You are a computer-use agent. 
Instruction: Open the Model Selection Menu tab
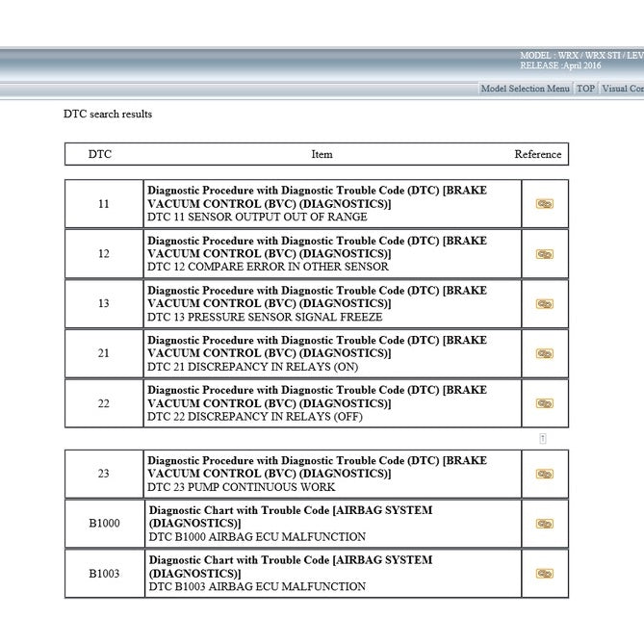tap(525, 89)
